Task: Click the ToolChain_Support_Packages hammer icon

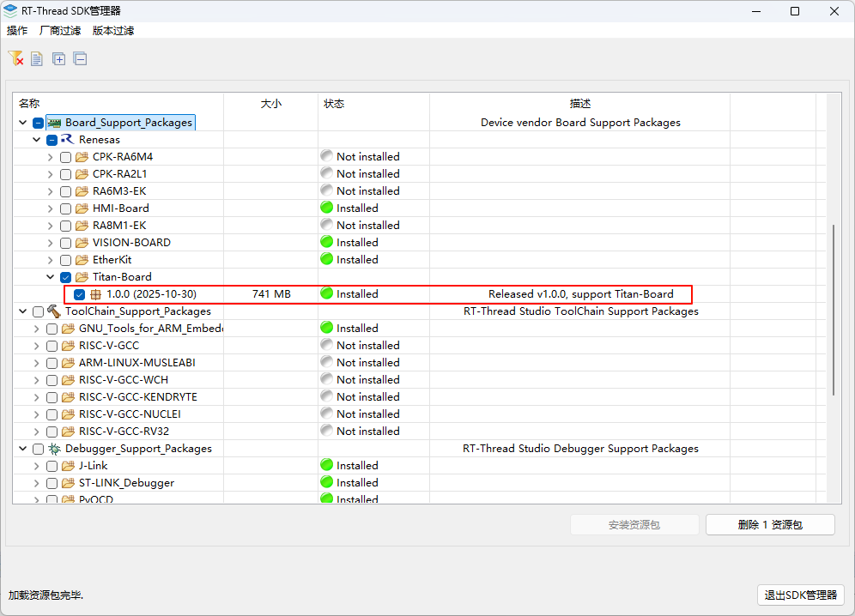Action: (x=54, y=311)
